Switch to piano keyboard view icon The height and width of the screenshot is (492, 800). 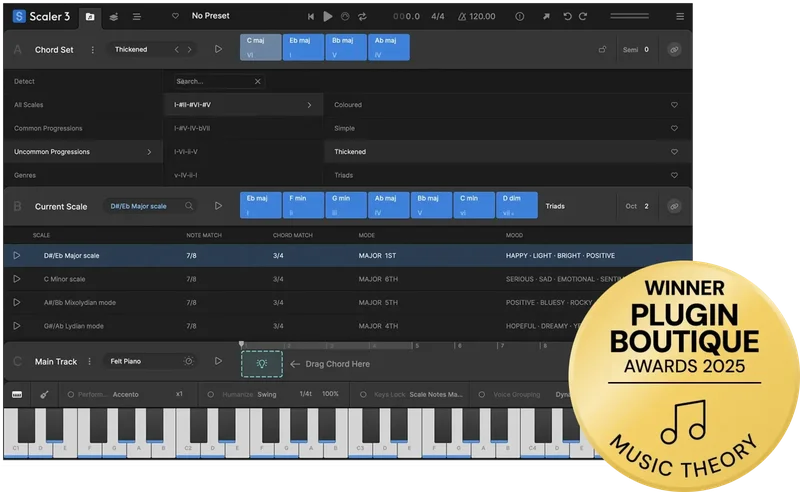[17, 395]
